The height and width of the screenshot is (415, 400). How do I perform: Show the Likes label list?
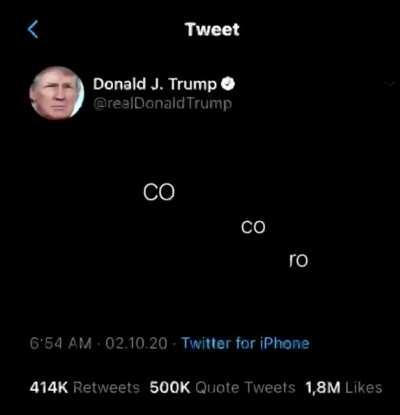[x=364, y=388]
